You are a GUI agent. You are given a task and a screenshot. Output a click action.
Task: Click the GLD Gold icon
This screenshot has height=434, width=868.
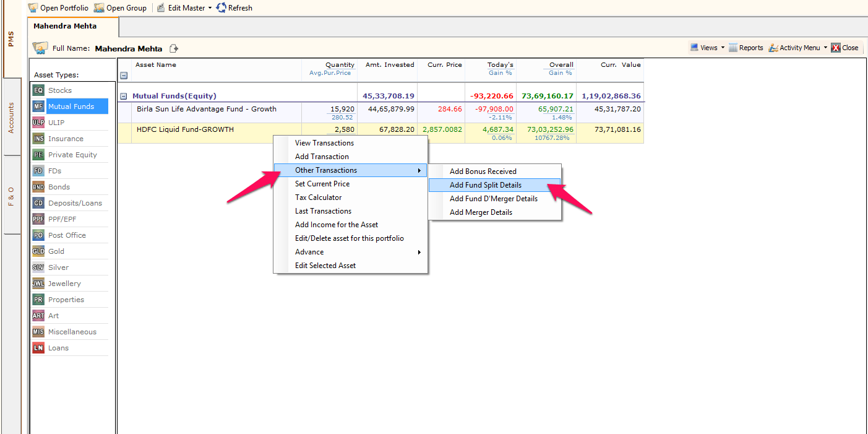pos(38,251)
